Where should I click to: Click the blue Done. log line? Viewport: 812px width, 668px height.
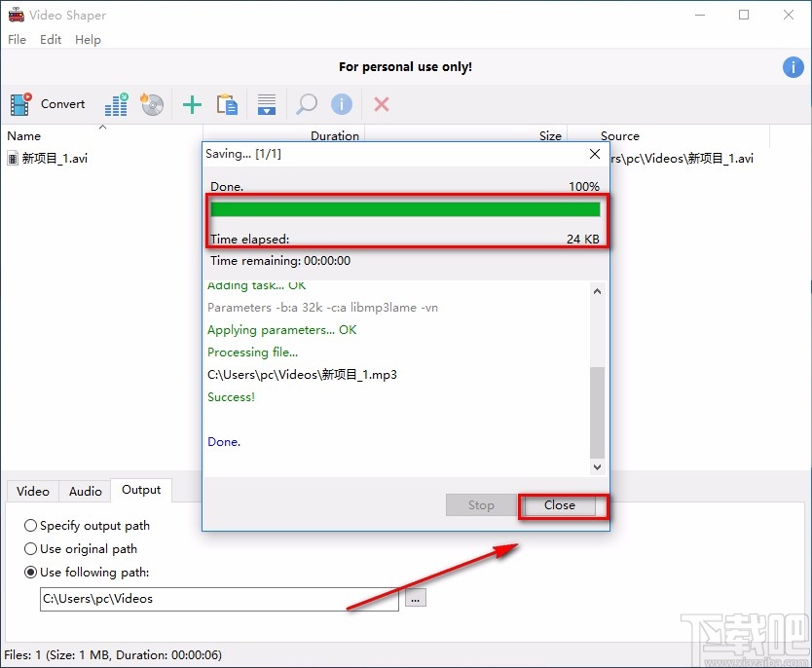(224, 442)
